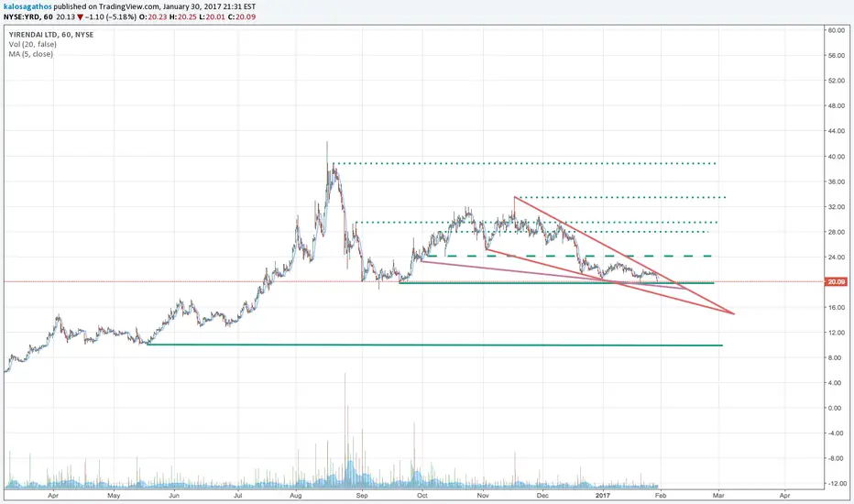Click the red down-arrow price change indicator
Screen dimensions: 854x504
coord(80,16)
